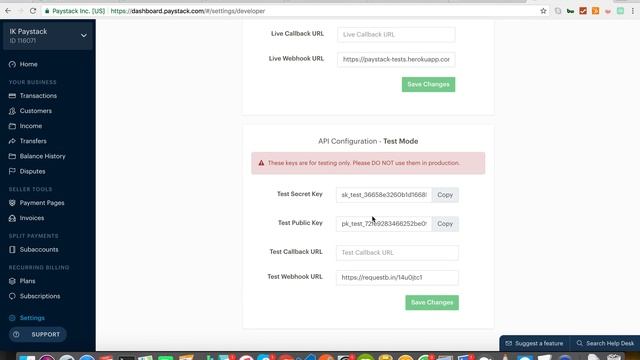The image size is (640, 360).
Task: Reload the page with refresh icon
Action: (x=33, y=11)
